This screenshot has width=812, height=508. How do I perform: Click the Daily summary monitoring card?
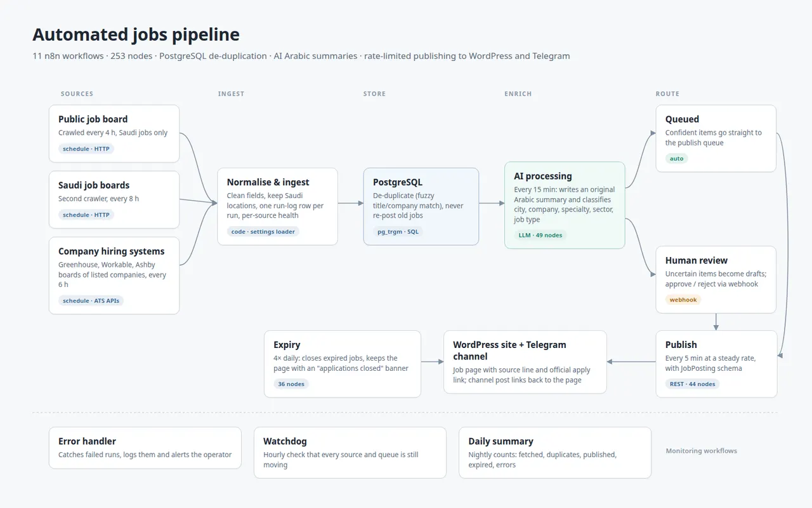point(555,453)
